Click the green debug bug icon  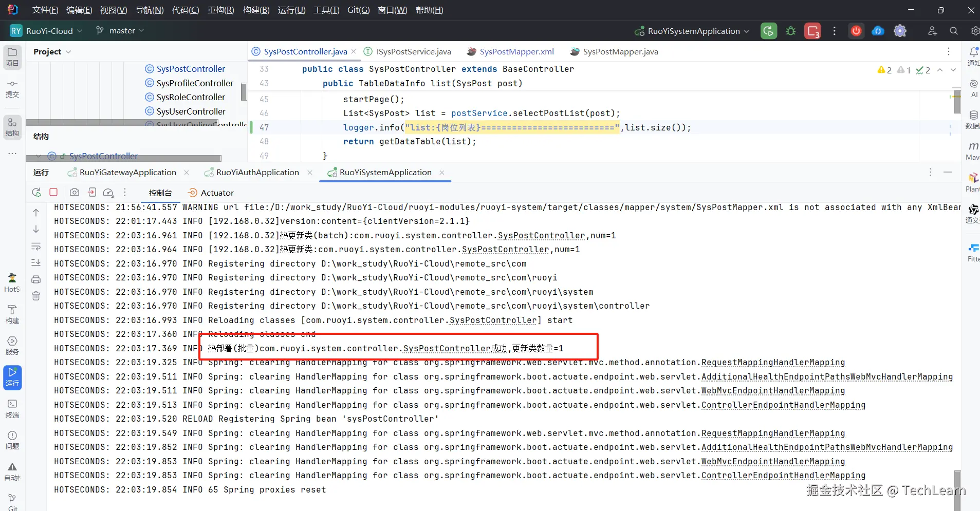791,31
